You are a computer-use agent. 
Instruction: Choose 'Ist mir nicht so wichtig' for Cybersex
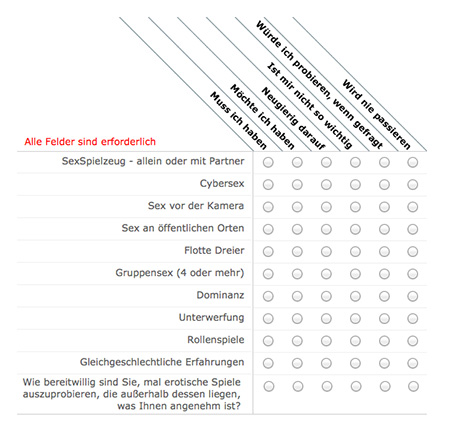point(355,185)
